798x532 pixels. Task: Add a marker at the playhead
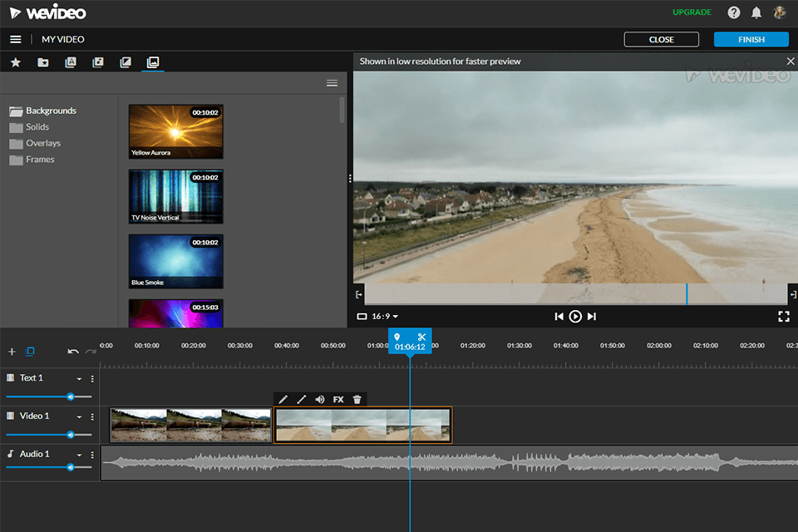coord(397,337)
